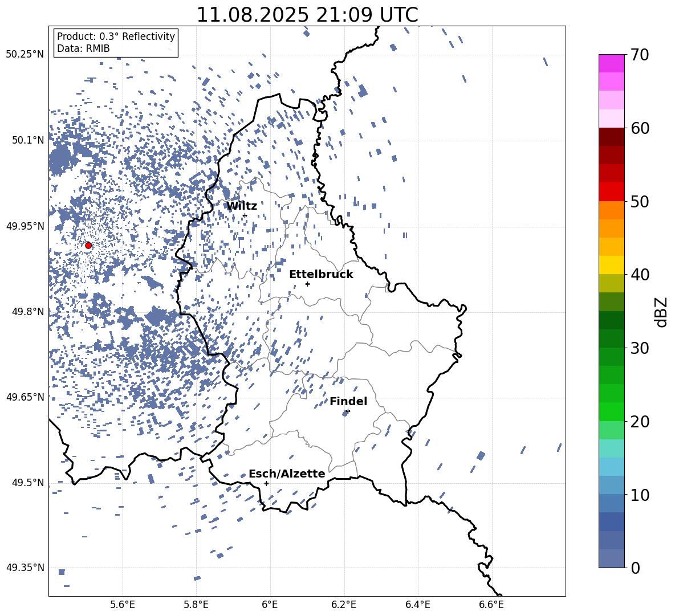Viewport: 675px width, 616px height.
Task: Click the Product: 0.3° Reflectivity text
Action: pos(116,36)
